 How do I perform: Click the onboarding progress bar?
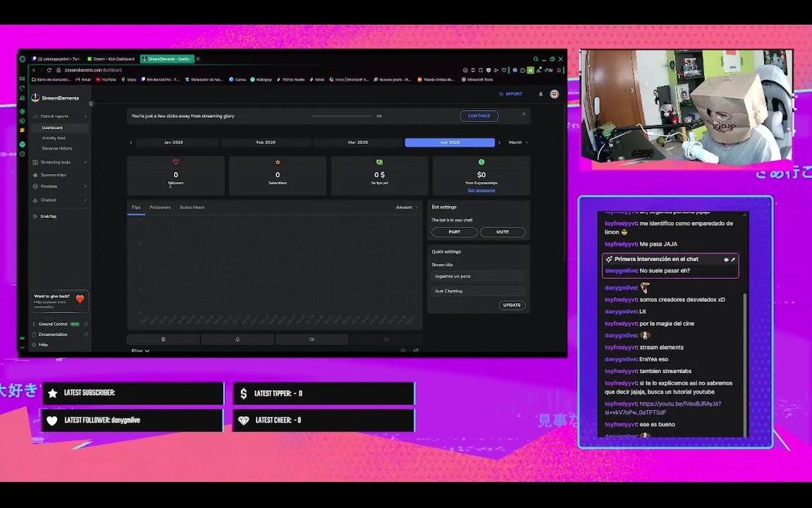pyautogui.click(x=343, y=116)
